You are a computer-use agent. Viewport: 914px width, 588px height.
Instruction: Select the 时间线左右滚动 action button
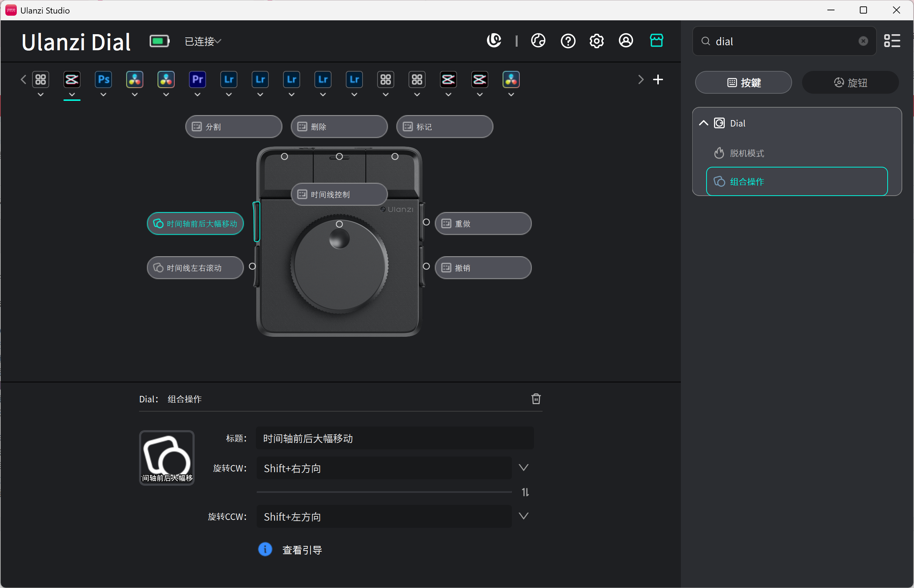[x=195, y=268]
